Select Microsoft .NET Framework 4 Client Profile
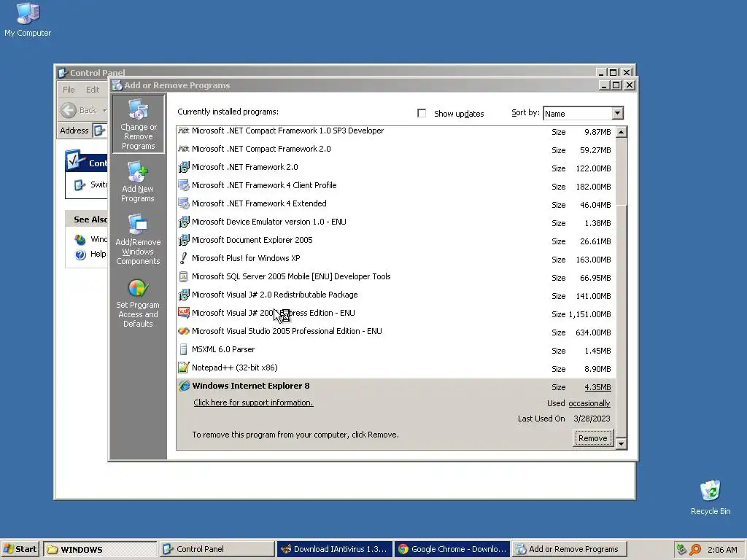Screen dimensions: 747x560 pos(395,185)
